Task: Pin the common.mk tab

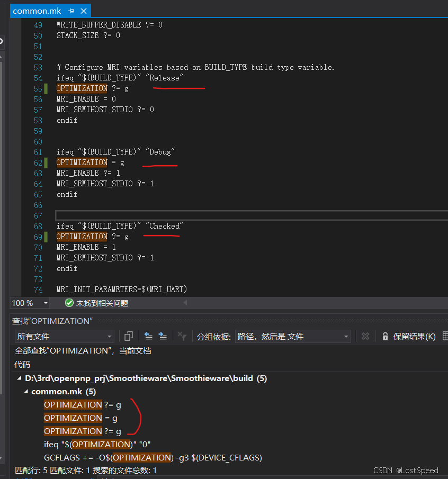Action: coord(71,11)
